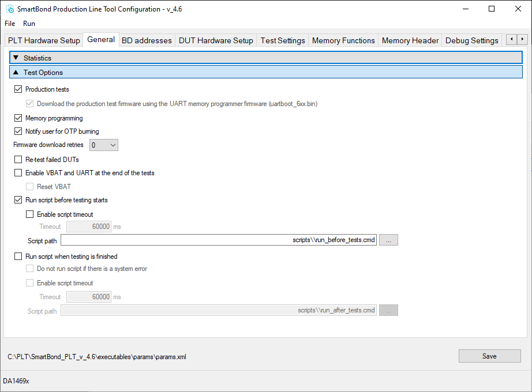Viewport: 532px width, 392px height.
Task: Maximize the configuration window
Action: point(491,9)
